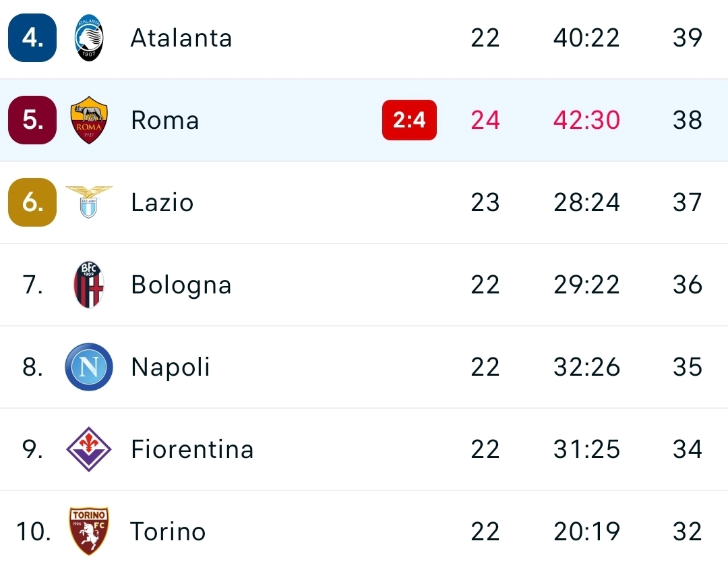Click the Bologna BFC 1909 logo
Image resolution: width=728 pixels, height=572 pixels.
click(x=88, y=285)
